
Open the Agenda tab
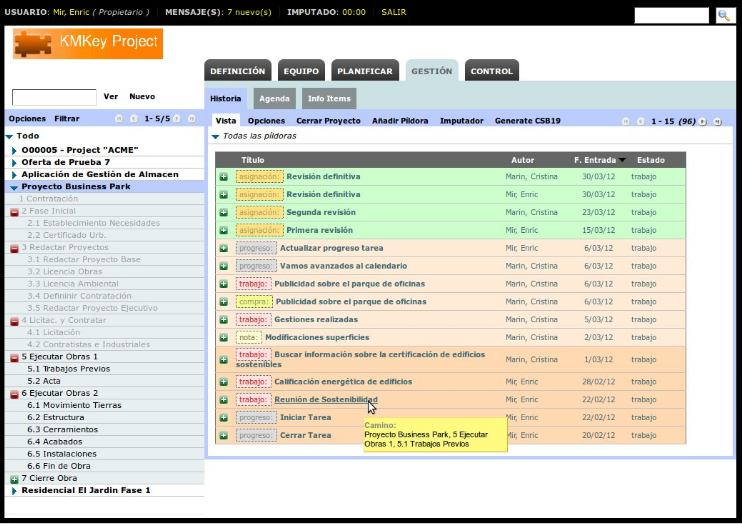(274, 99)
